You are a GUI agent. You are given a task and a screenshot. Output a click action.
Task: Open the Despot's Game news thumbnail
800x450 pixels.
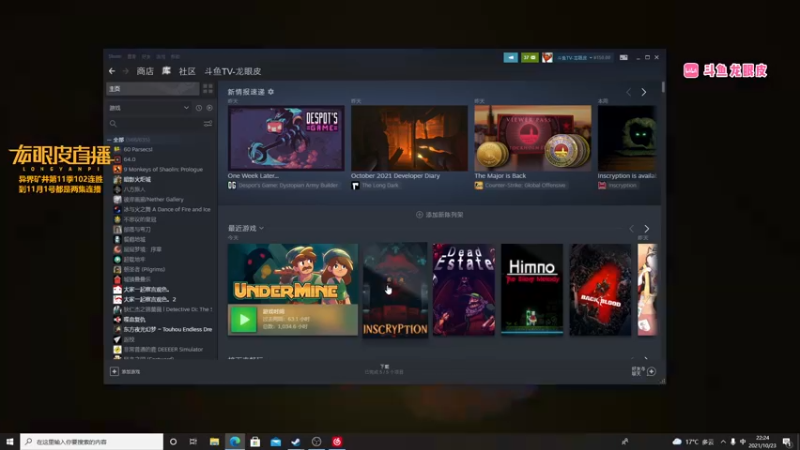286,138
